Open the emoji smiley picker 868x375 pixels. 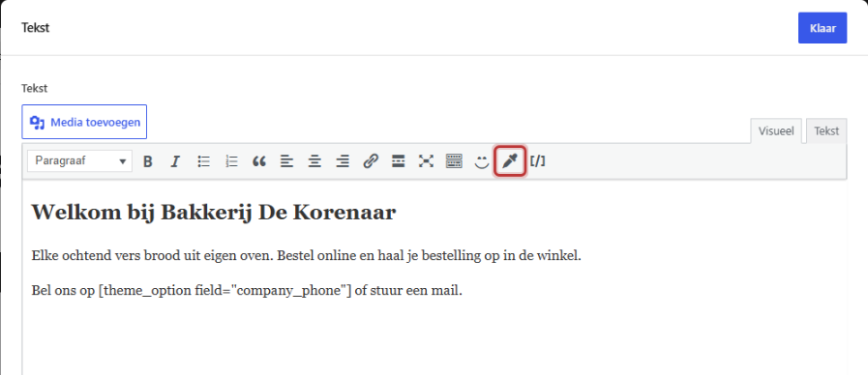[x=482, y=161]
